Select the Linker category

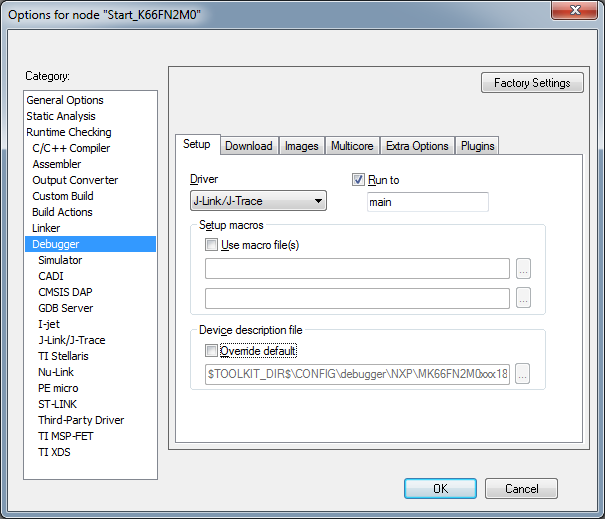pyautogui.click(x=46, y=228)
